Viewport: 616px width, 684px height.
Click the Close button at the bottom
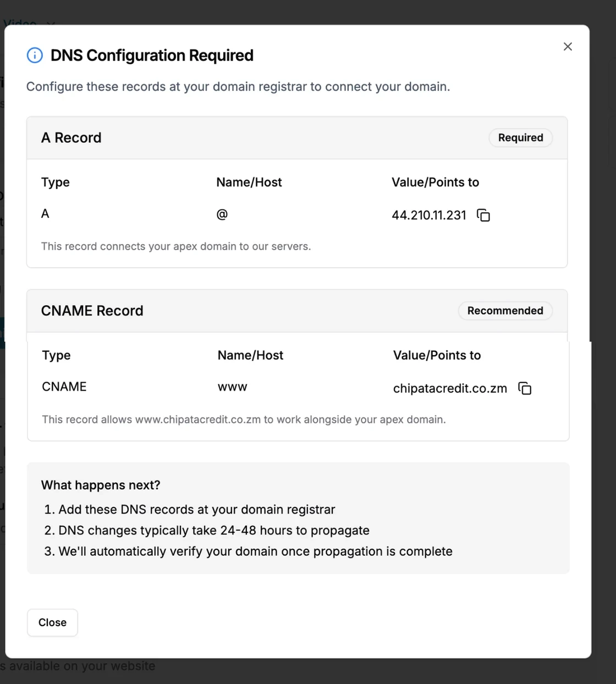(x=52, y=622)
